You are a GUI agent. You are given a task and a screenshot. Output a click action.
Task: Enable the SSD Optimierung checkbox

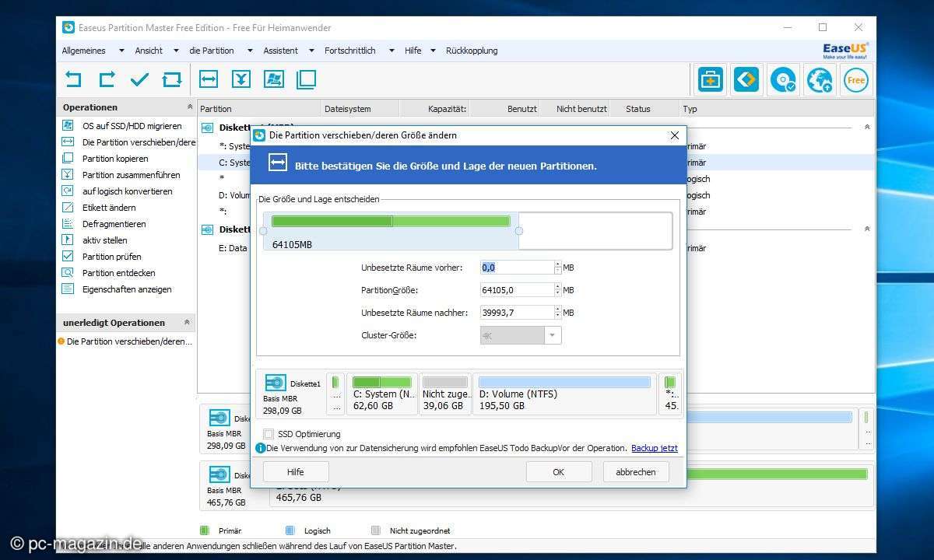coord(269,434)
